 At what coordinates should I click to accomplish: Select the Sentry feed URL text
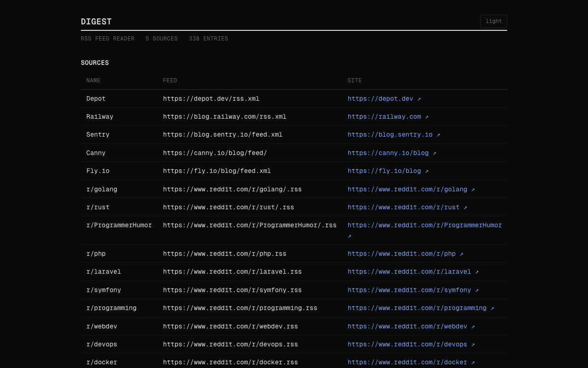(222, 135)
